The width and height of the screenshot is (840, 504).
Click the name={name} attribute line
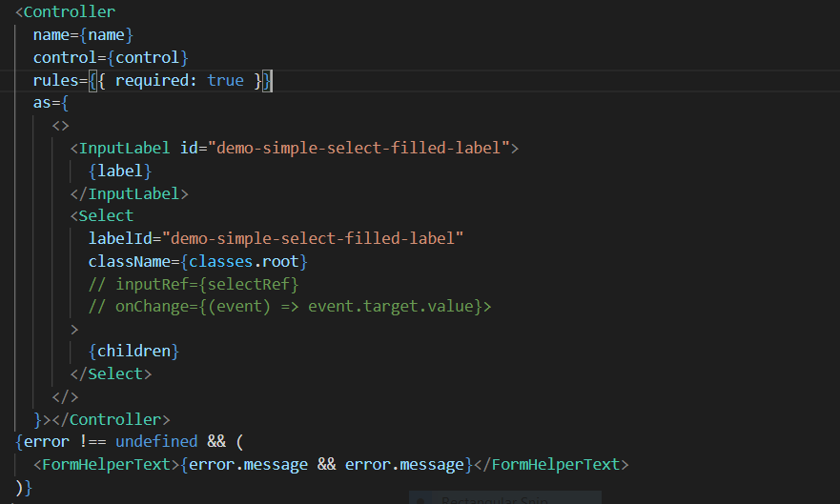pyautogui.click(x=83, y=35)
